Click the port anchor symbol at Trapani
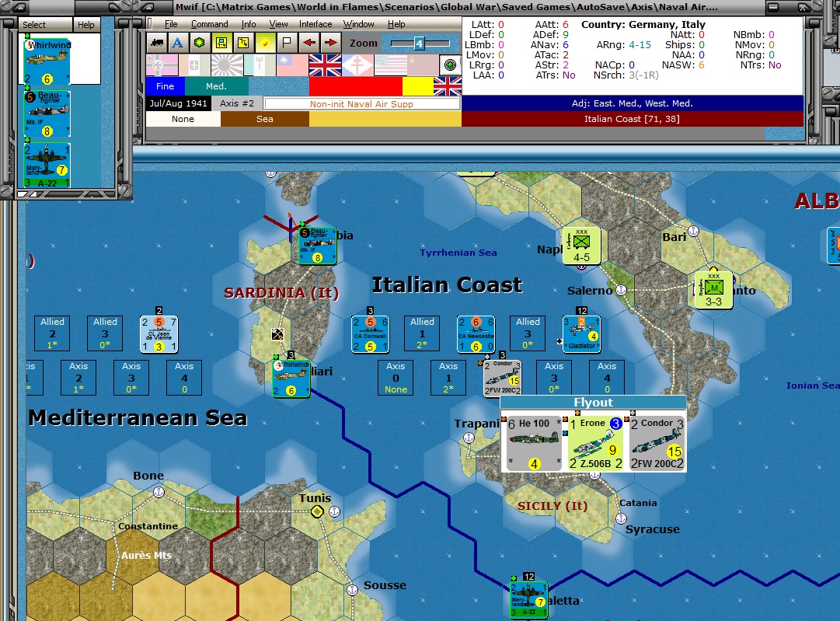 pos(469,438)
